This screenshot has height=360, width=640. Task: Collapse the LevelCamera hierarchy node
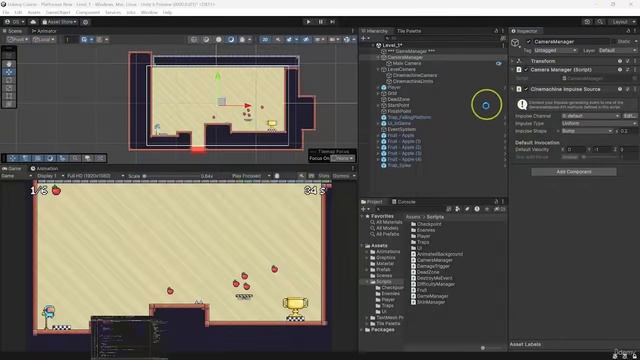(378, 69)
